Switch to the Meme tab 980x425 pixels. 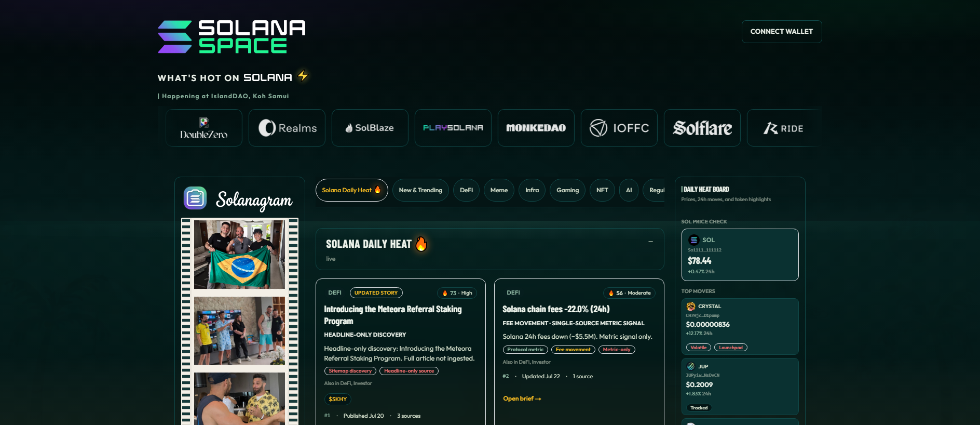(499, 190)
